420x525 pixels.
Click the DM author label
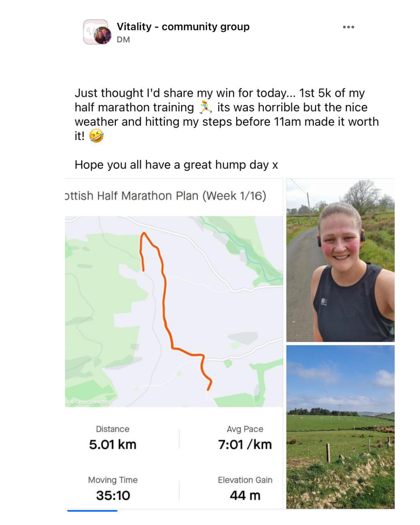123,40
